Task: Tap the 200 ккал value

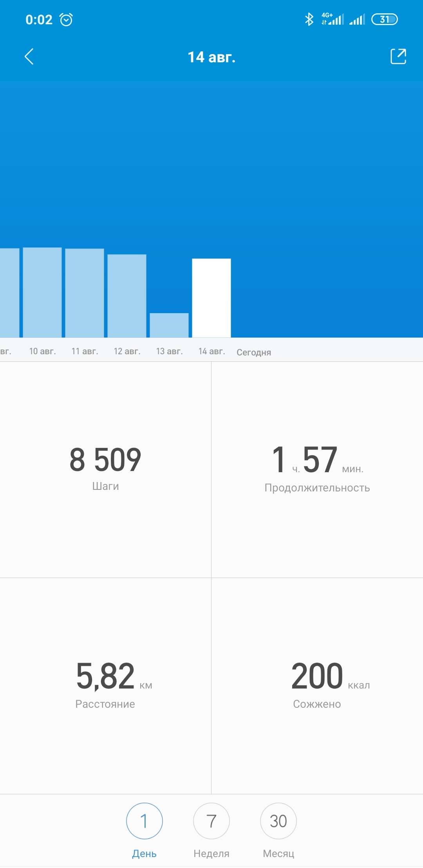Action: coord(331,676)
